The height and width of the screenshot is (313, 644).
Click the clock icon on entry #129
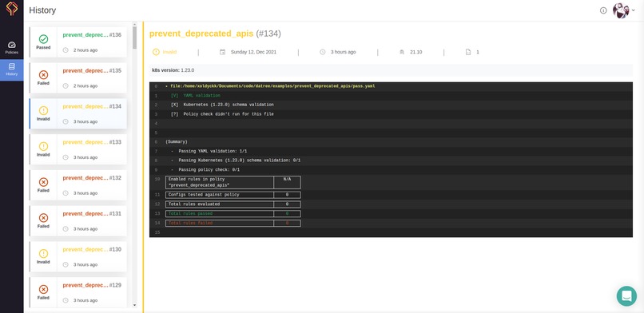point(66,300)
